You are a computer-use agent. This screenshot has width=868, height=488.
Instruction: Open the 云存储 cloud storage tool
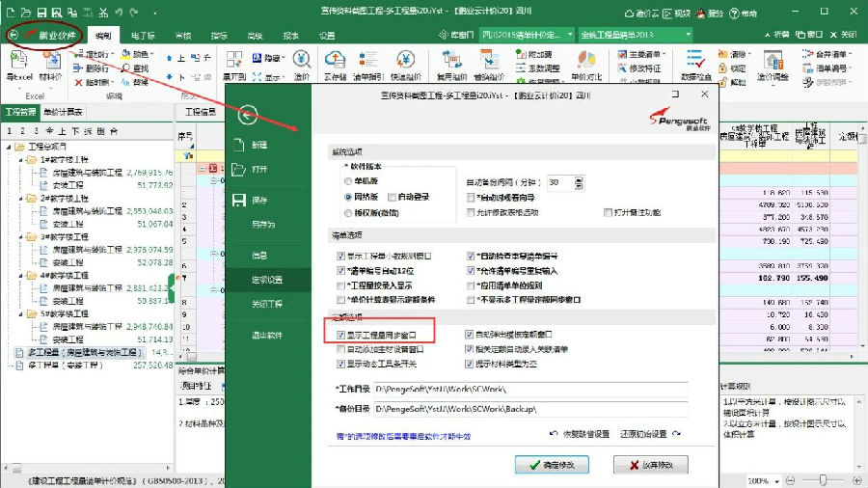(x=335, y=66)
